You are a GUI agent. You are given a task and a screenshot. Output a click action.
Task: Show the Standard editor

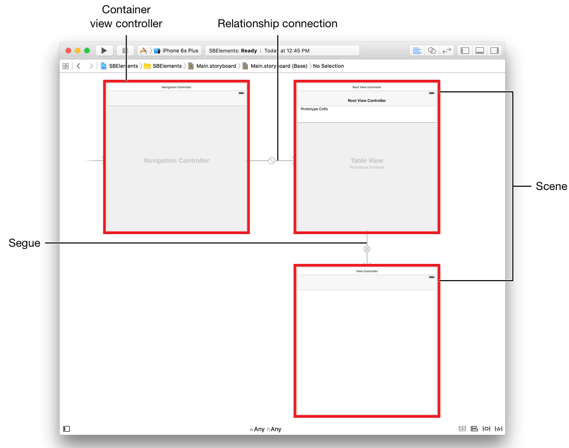point(417,50)
